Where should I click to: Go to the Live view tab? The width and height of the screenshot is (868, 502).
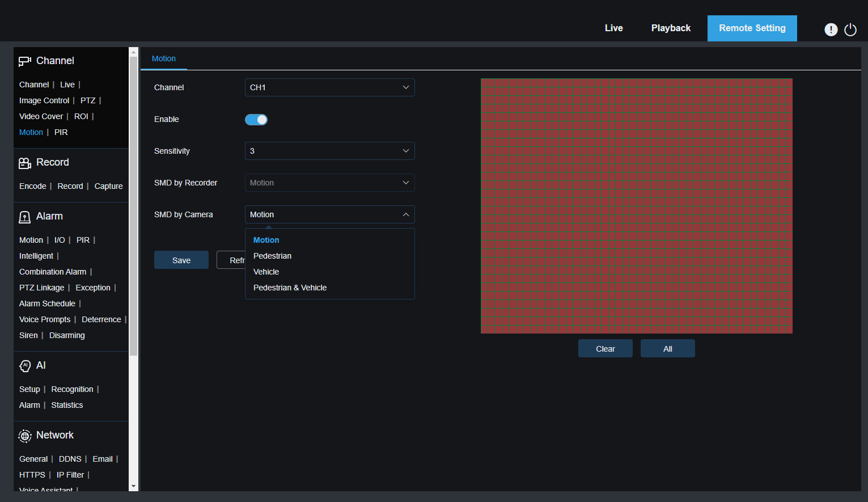click(x=613, y=28)
